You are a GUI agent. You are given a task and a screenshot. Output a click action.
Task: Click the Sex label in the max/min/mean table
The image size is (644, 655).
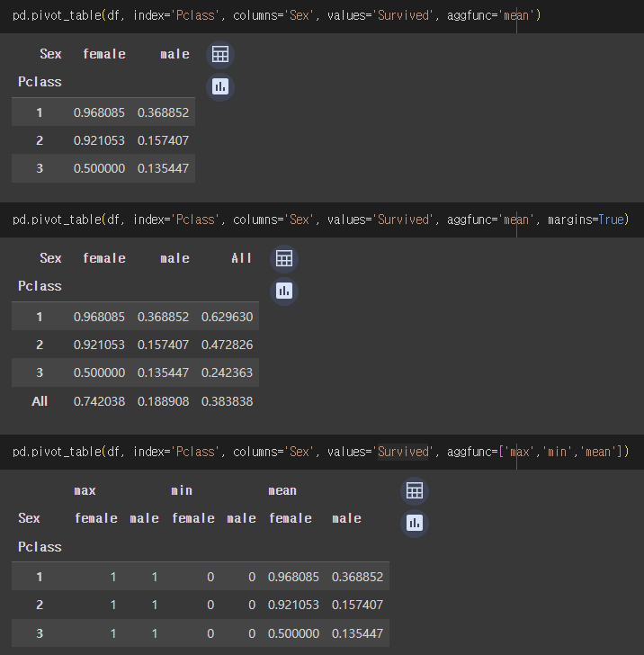click(x=29, y=518)
